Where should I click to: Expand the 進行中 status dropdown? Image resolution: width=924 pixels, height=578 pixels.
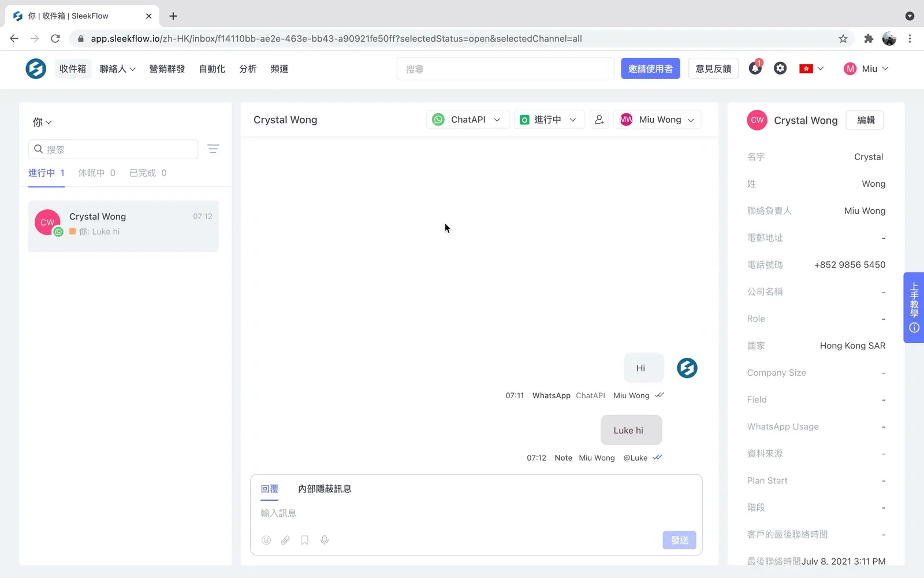click(x=548, y=120)
